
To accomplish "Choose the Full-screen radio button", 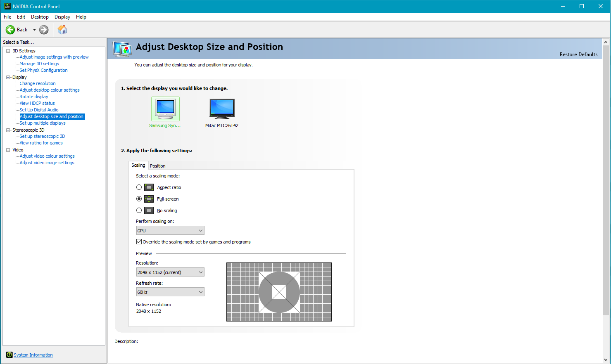I will 139,199.
